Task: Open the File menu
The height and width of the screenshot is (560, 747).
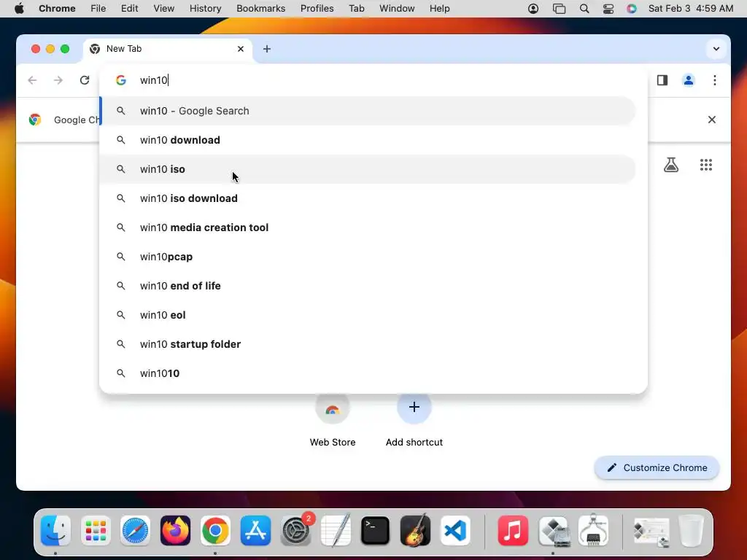Action: (x=98, y=9)
